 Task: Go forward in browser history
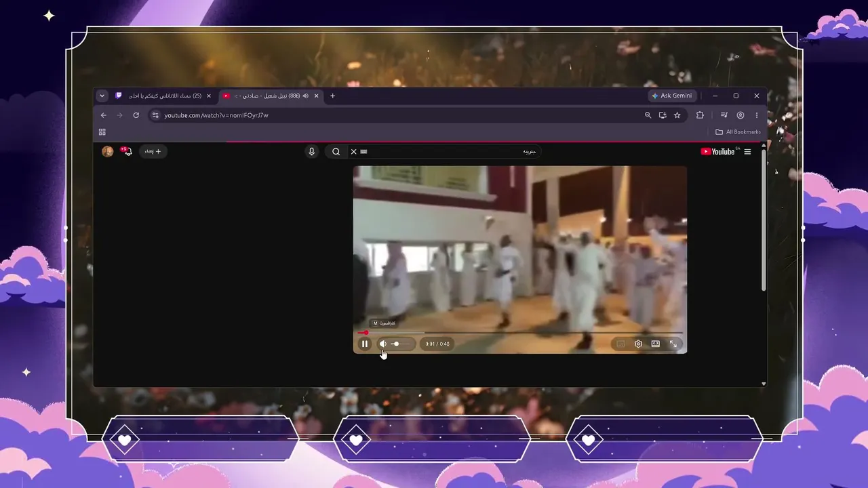pyautogui.click(x=119, y=115)
